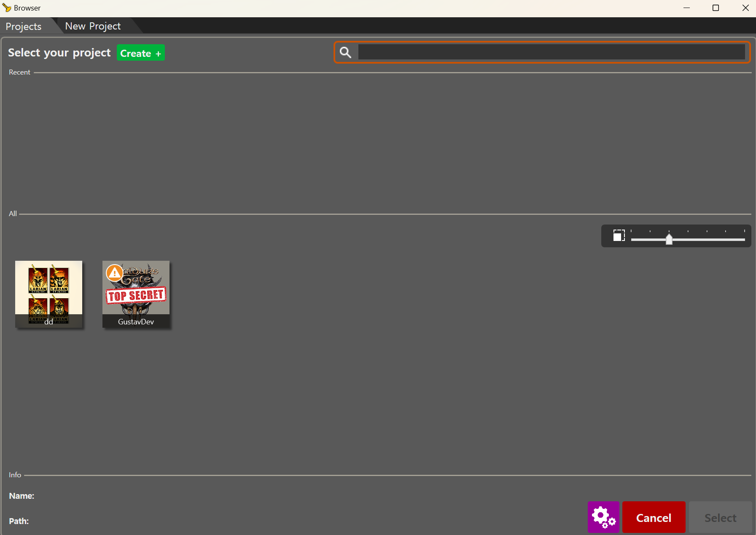Click the thumbnail size icon beside slider
Image resolution: width=756 pixels, height=535 pixels.
point(619,235)
